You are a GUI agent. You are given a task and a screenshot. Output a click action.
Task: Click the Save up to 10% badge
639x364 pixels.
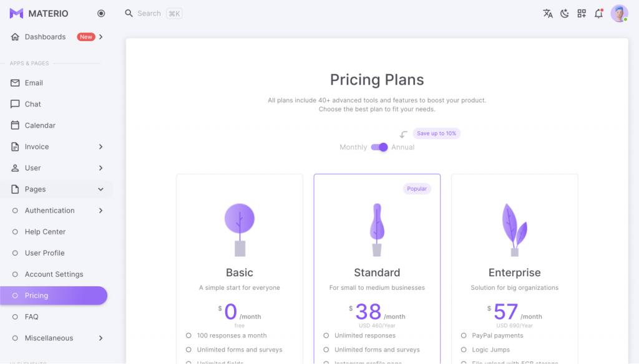tap(436, 133)
